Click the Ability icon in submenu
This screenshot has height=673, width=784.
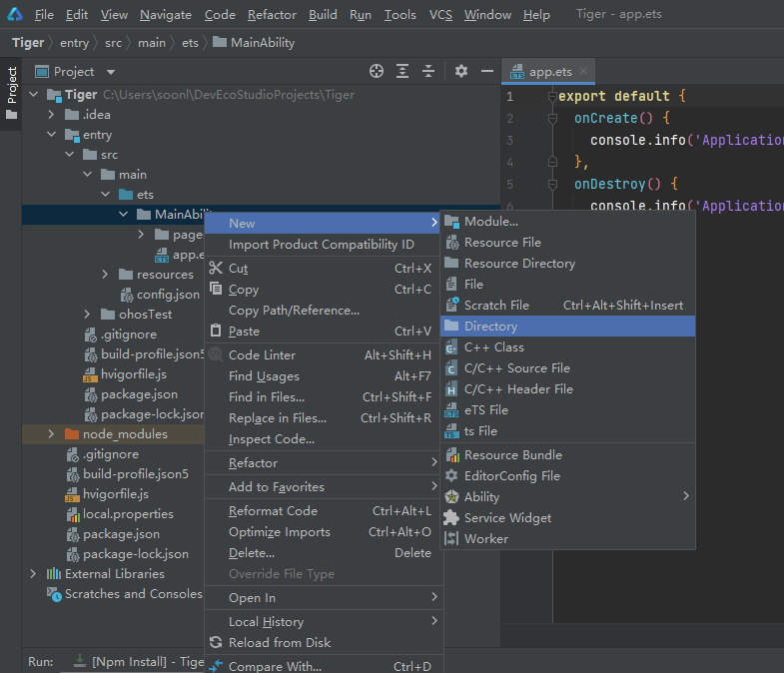click(452, 496)
